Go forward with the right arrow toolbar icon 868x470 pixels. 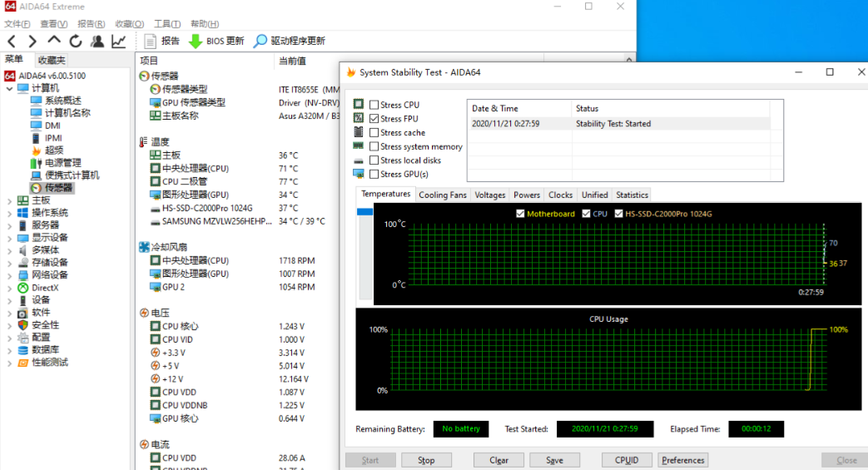[x=32, y=41]
